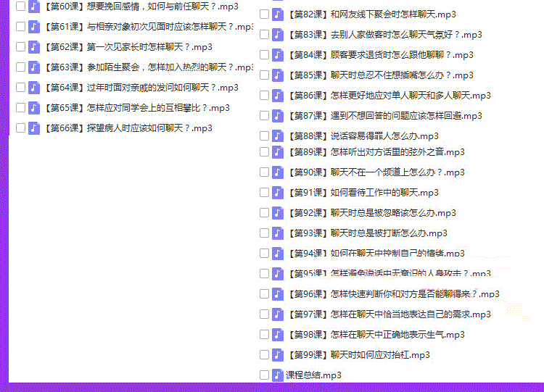Open 第91课 如何看待工作中的聊天 file
Image resolution: width=544 pixels, height=392 pixels.
pos(363,192)
